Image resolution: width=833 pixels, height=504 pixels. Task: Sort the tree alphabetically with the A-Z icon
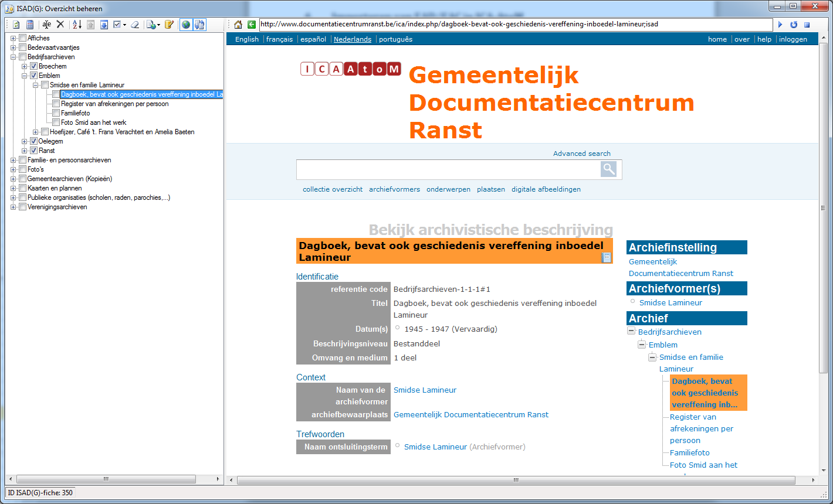click(76, 25)
